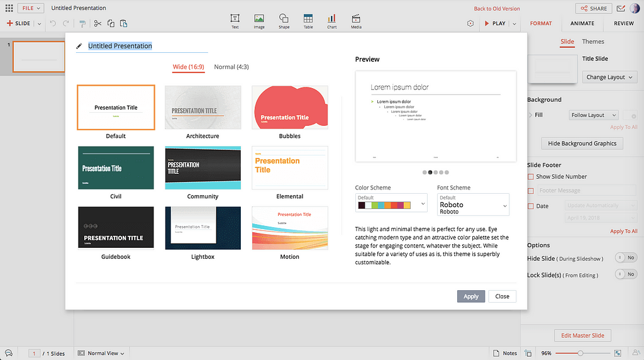Click the grid guides icon near zoom

[x=528, y=353]
